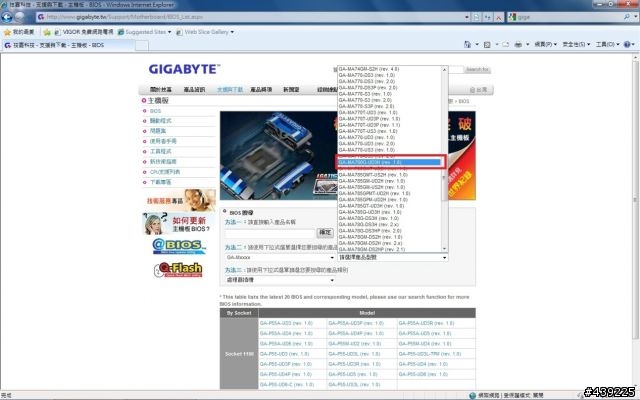640x400 pixels.
Task: Open the 支援與下載 navigation menu
Action: (230, 89)
